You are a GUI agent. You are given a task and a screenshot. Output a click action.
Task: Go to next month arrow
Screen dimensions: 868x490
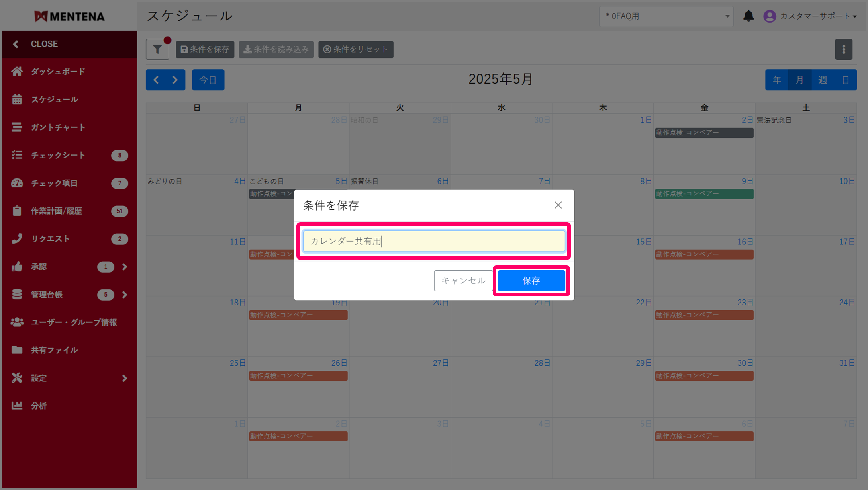click(x=175, y=80)
